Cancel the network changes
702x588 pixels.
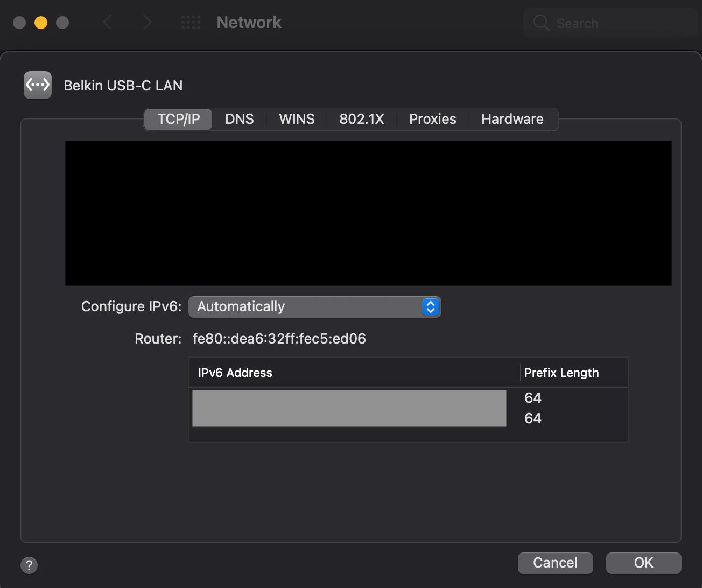(556, 563)
